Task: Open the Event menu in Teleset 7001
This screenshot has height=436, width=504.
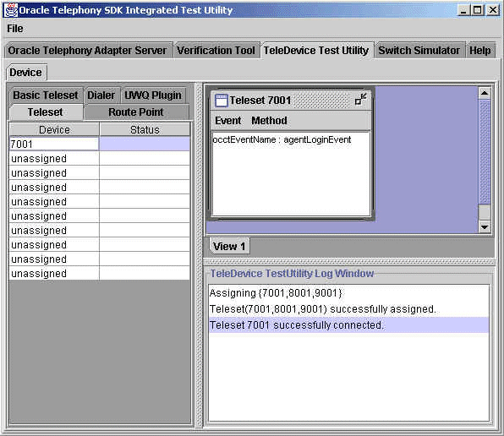Action: click(227, 121)
